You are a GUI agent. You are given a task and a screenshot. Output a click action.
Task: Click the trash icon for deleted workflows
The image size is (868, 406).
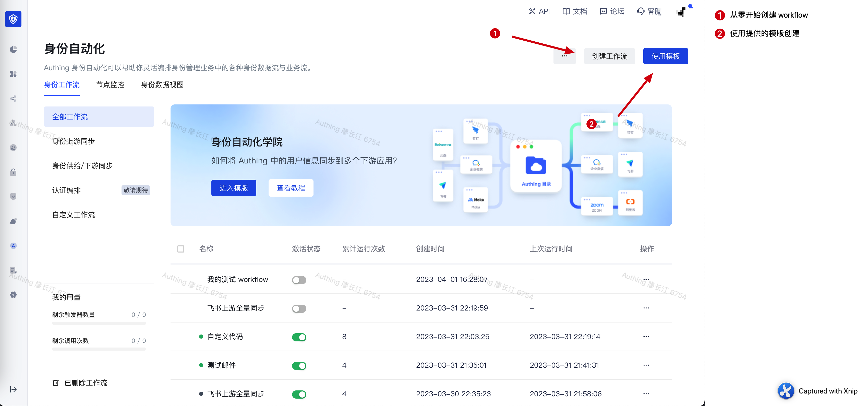coord(56,383)
